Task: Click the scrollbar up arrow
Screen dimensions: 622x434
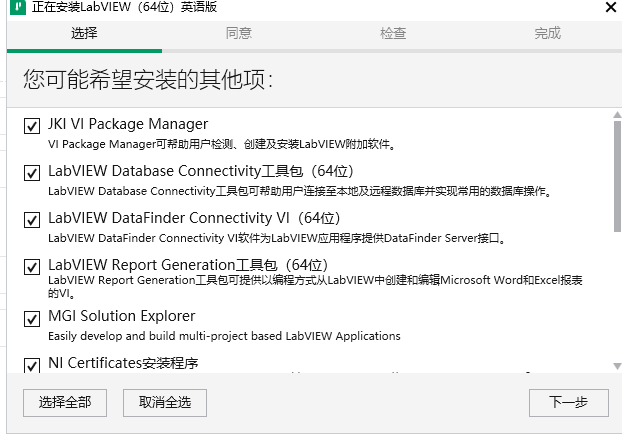Action: coord(617,115)
